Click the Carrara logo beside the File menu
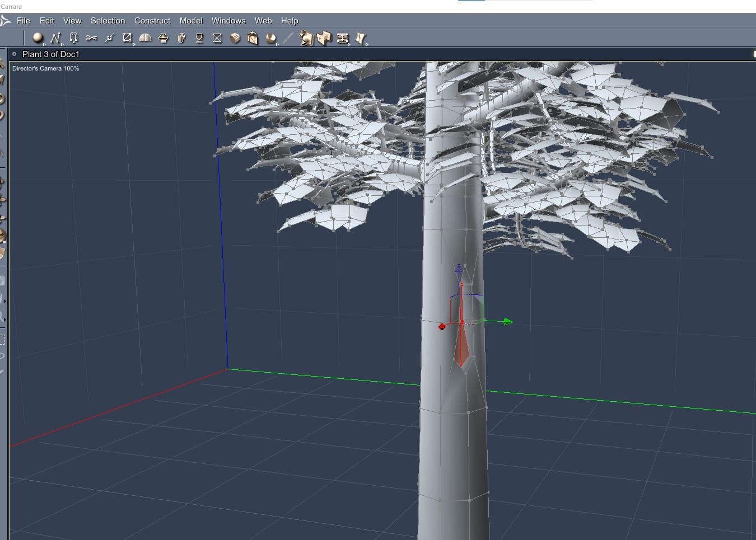Image resolution: width=756 pixels, height=540 pixels. (6, 21)
